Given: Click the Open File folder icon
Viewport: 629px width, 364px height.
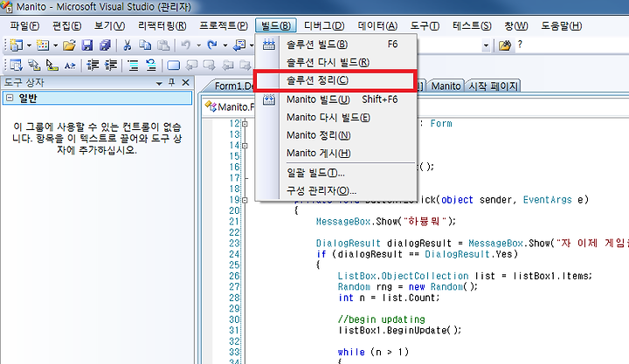Looking at the screenshot, I should click(69, 45).
